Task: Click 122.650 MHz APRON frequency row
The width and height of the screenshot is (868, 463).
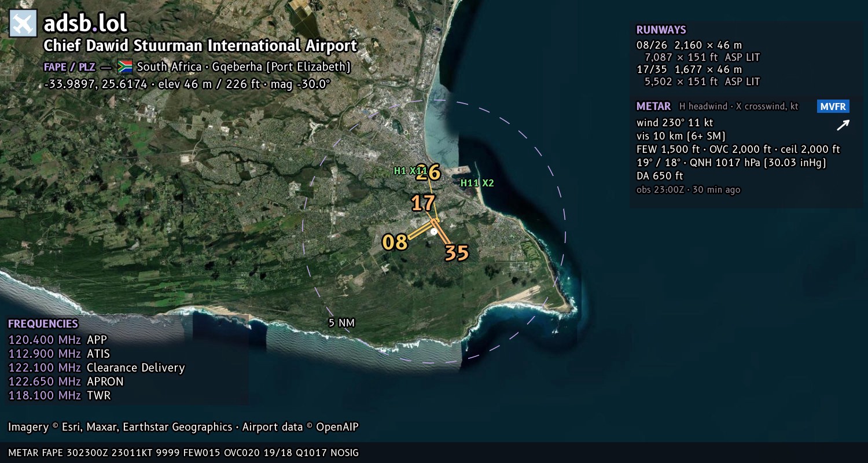Action: click(66, 381)
